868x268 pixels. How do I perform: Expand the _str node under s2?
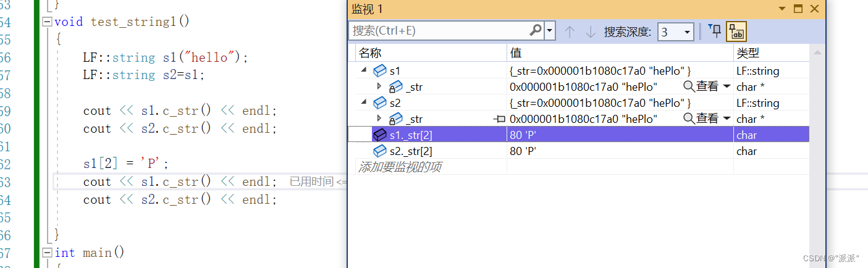tap(379, 119)
